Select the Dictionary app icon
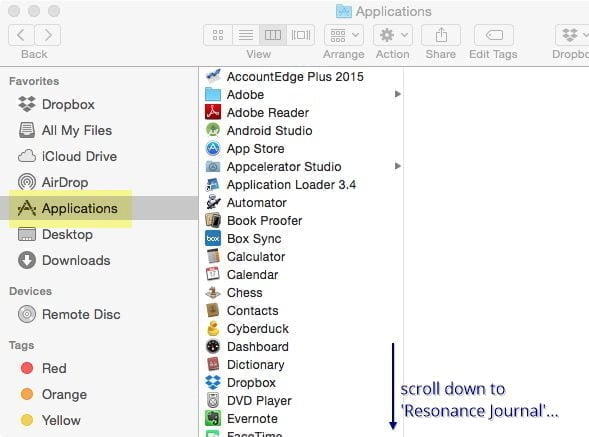Screen dimensions: 589x437 point(213,364)
